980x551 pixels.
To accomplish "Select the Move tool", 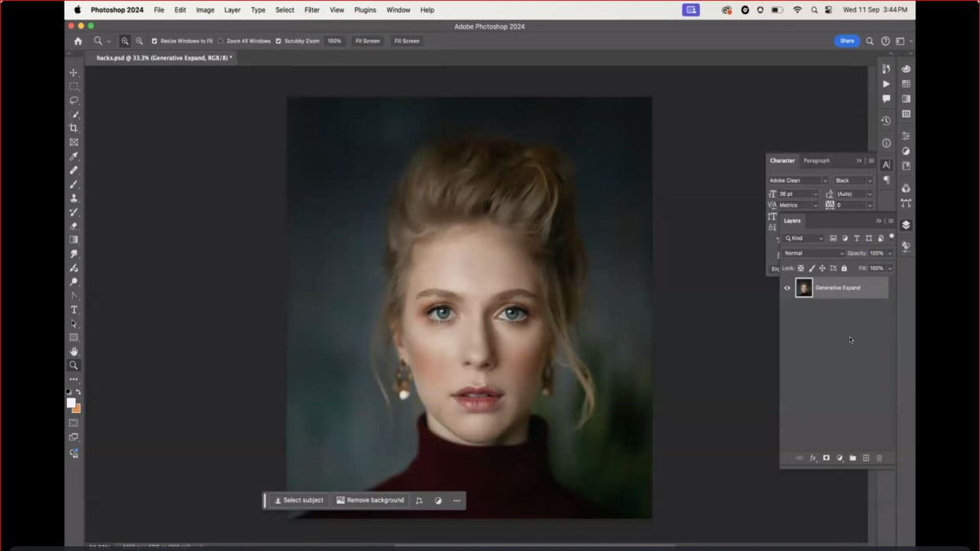I will coord(73,73).
